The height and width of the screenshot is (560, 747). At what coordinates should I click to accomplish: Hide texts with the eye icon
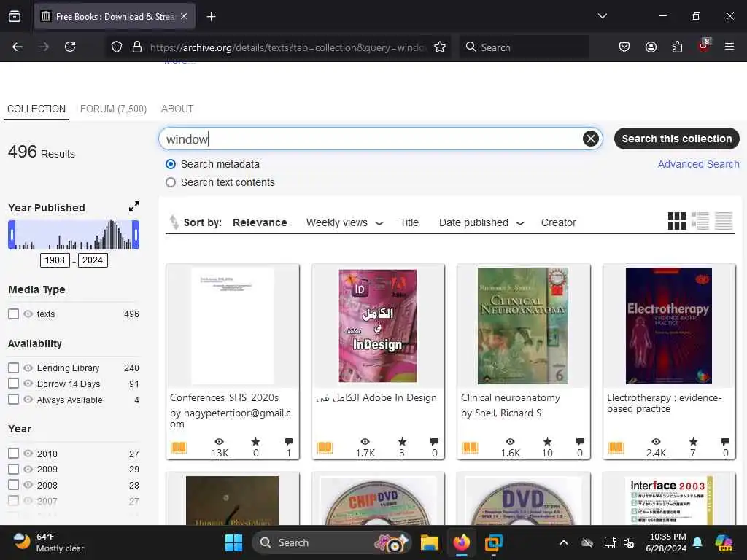point(28,314)
